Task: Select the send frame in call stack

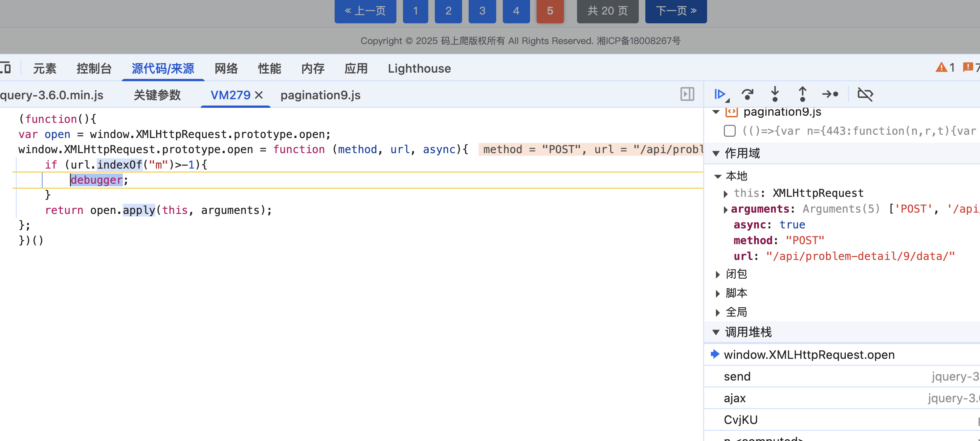Action: pos(737,376)
